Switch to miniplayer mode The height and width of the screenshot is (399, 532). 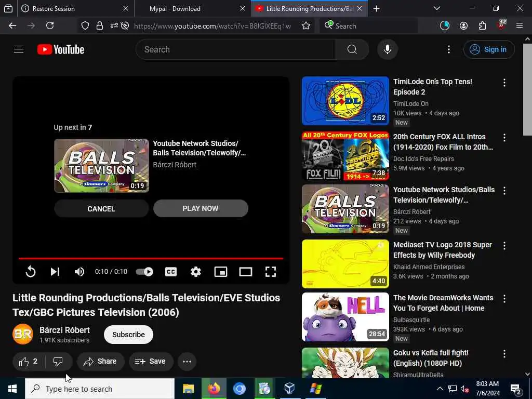(x=220, y=272)
